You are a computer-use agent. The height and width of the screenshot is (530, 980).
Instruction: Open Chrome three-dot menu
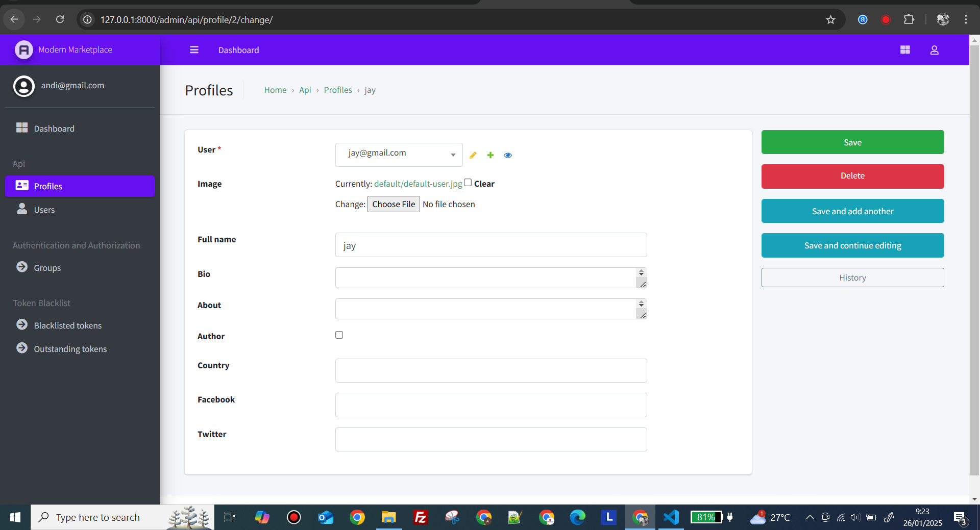pyautogui.click(x=966, y=19)
